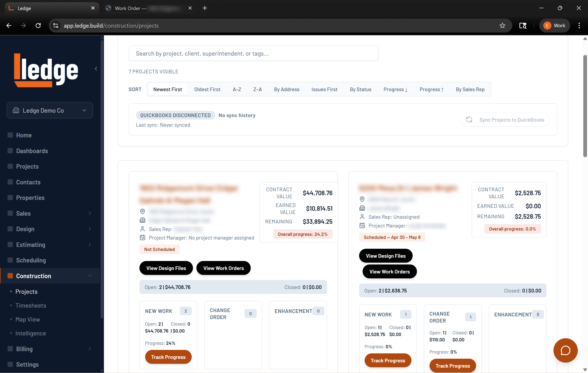Click the orange Construction icon
The width and height of the screenshot is (588, 373).
click(10, 276)
